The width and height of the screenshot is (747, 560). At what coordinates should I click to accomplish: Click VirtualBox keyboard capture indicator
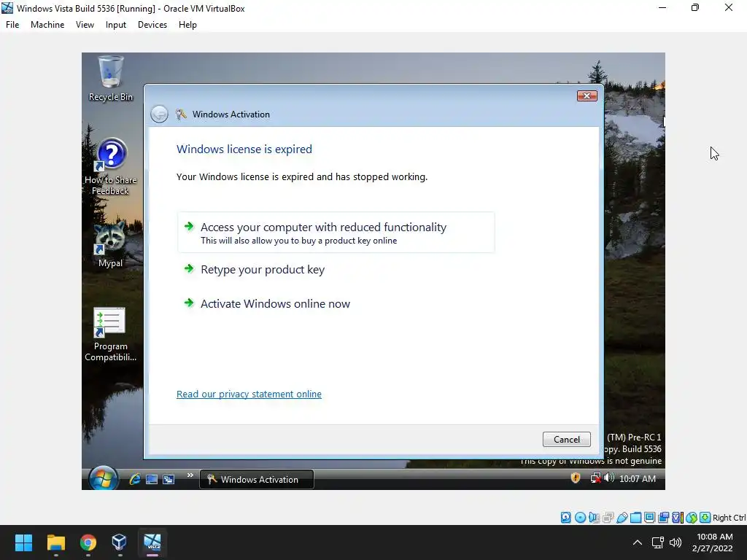pyautogui.click(x=705, y=518)
